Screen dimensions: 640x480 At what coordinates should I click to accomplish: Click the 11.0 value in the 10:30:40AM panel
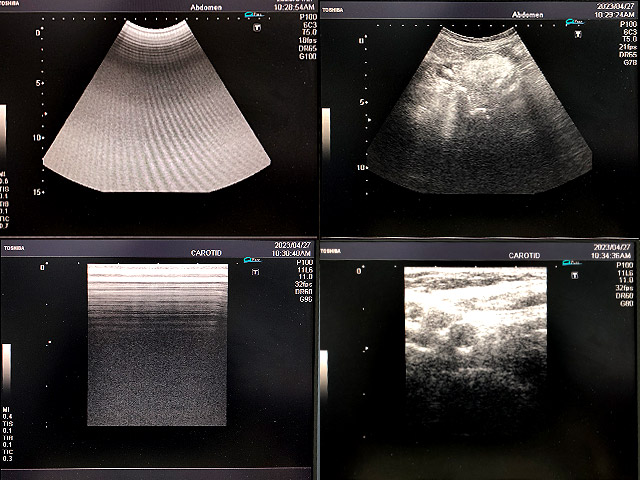[x=306, y=277]
